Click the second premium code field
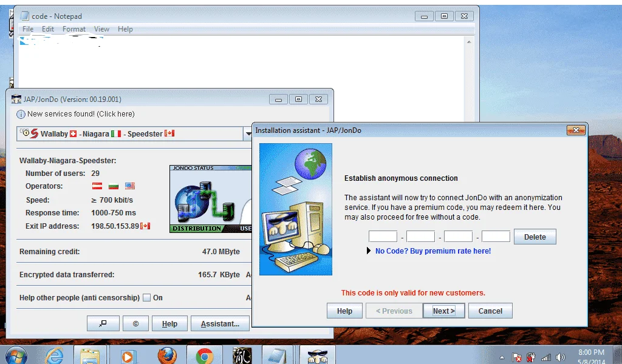The height and width of the screenshot is (364, 622). pyautogui.click(x=420, y=237)
